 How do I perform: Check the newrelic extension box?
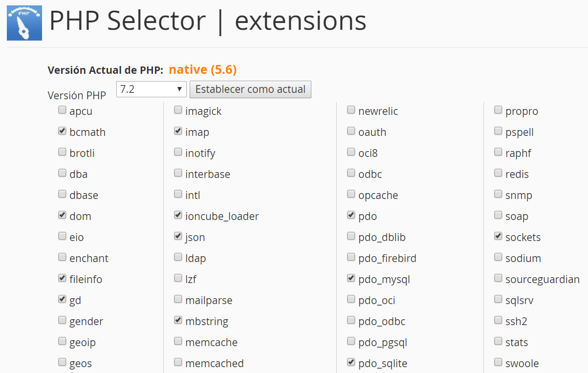351,110
